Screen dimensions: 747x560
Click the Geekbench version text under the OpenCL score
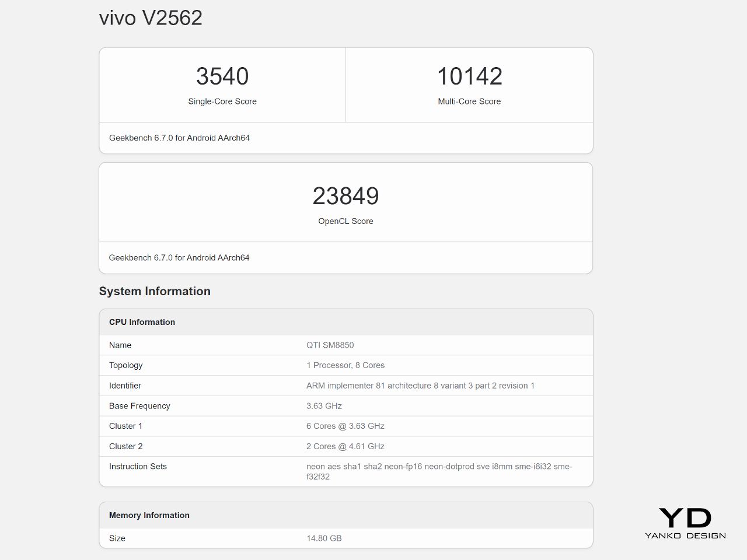pyautogui.click(x=179, y=258)
